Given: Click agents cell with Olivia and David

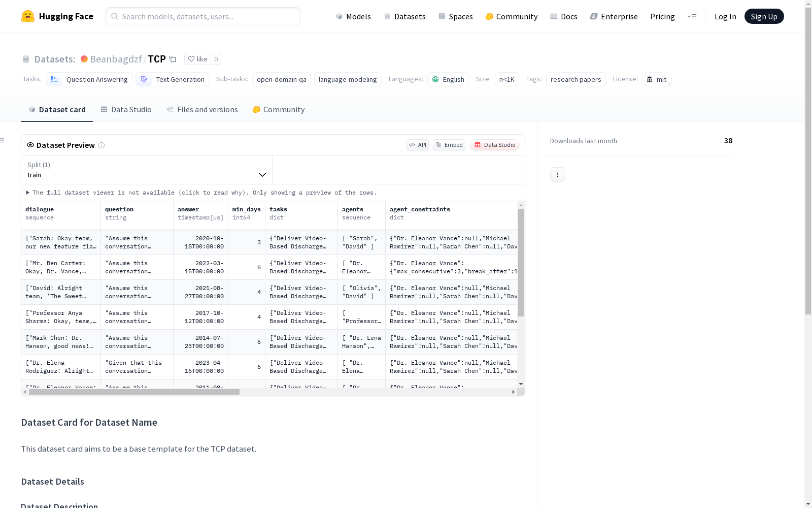Looking at the screenshot, I should tap(361, 292).
